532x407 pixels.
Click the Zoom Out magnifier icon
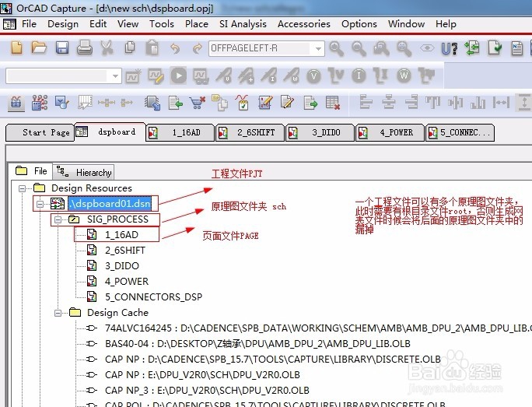(359, 48)
